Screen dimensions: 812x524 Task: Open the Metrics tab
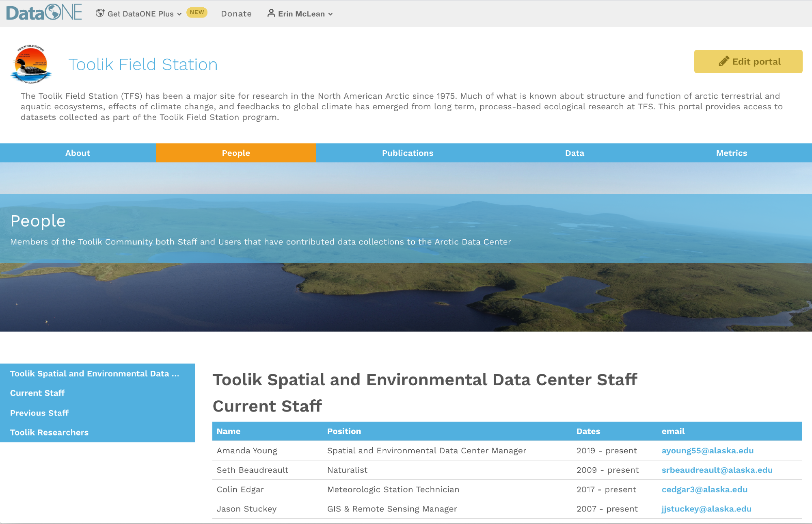coord(731,153)
